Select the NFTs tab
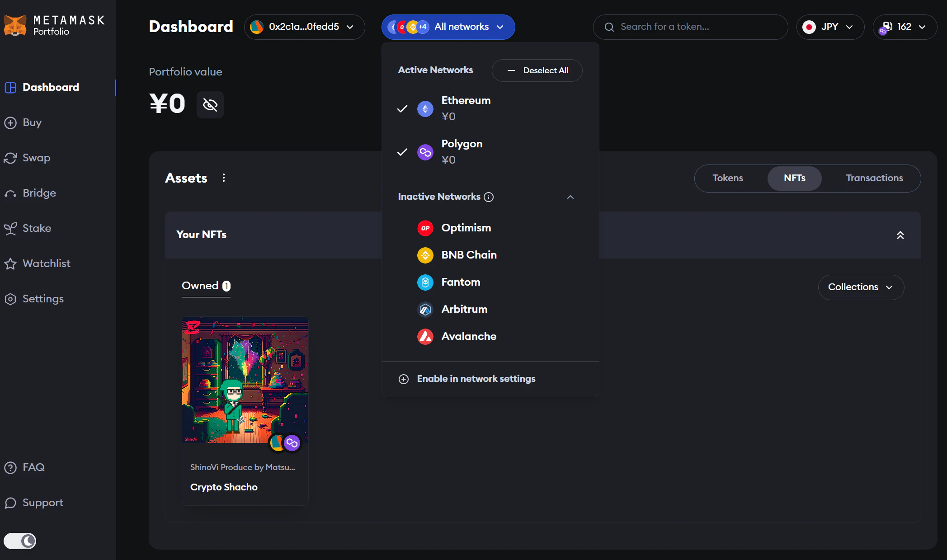947x560 pixels. pyautogui.click(x=795, y=178)
